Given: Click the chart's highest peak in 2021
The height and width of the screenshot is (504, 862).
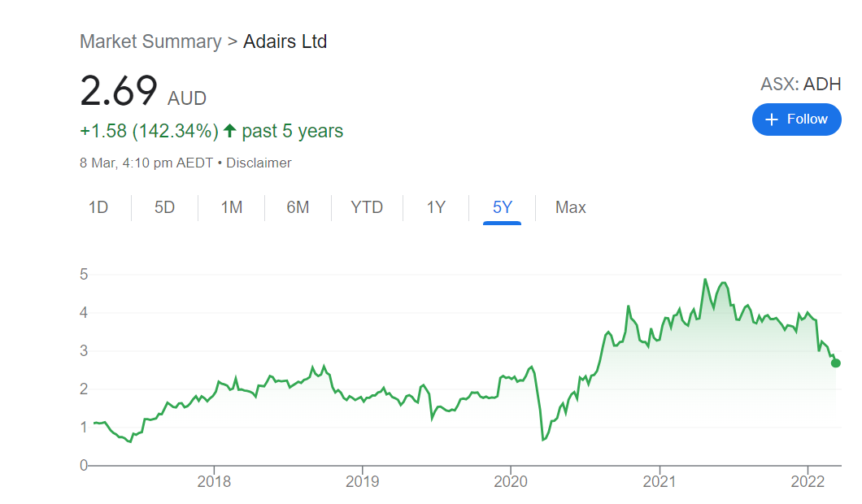Looking at the screenshot, I should (705, 280).
